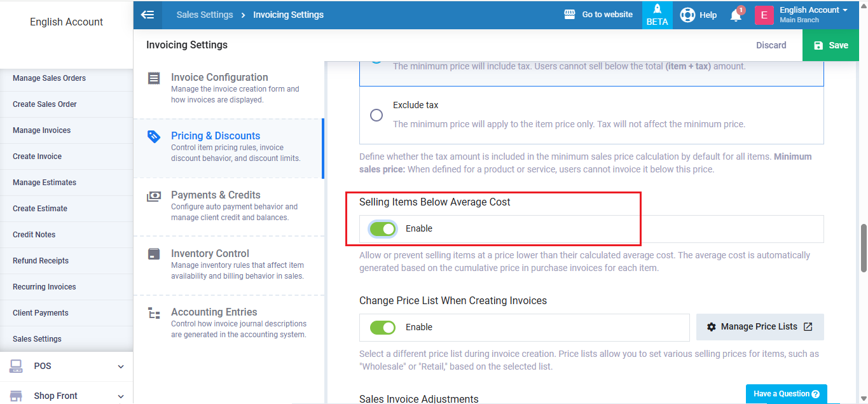Screen dimensions: 868x404
Task: Click the page vertical scrollbar thumb
Action: 864,248
